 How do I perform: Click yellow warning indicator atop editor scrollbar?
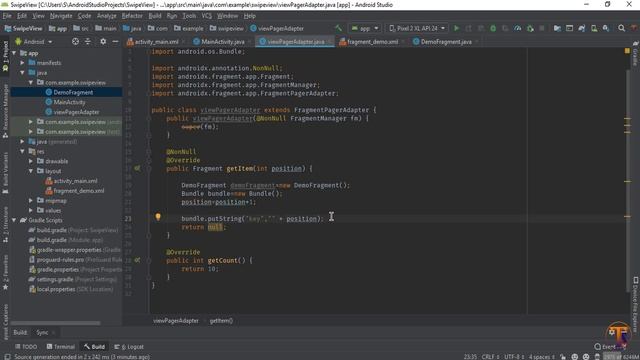pos(627,51)
